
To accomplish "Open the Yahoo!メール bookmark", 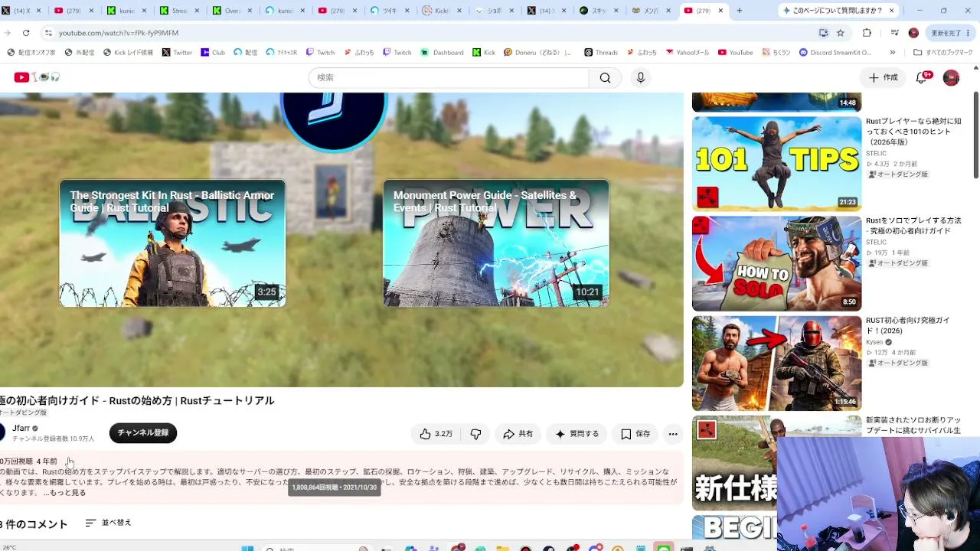I will [687, 53].
